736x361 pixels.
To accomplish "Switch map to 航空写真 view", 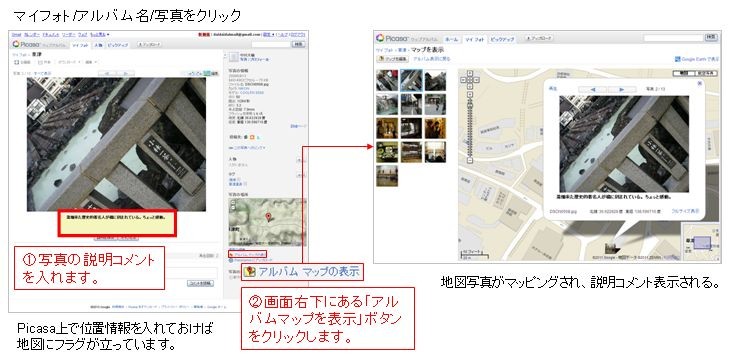I will (x=705, y=74).
